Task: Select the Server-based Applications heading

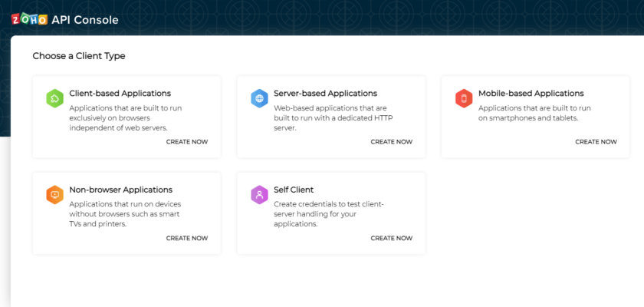Action: pos(325,94)
